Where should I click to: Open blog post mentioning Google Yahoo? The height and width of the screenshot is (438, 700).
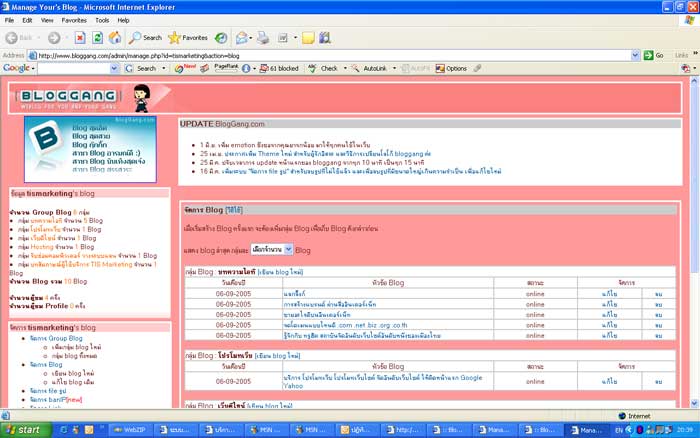[x=383, y=381]
